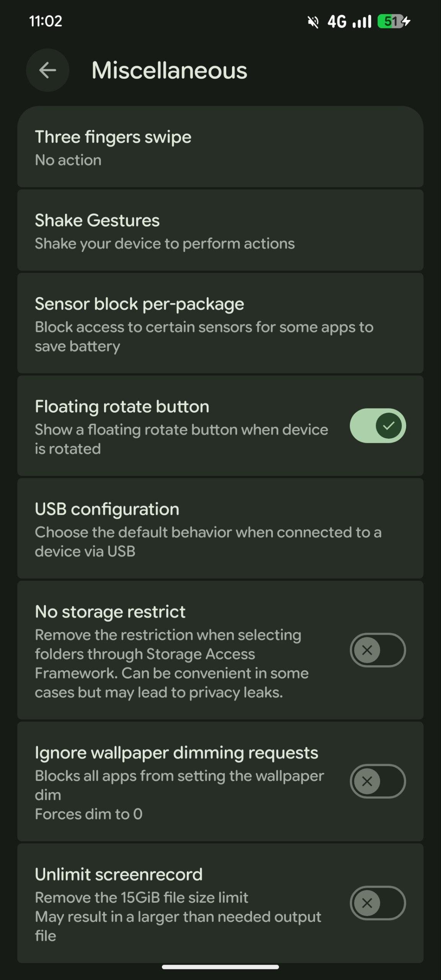The image size is (441, 980).
Task: Tap the back arrow icon
Action: click(47, 70)
